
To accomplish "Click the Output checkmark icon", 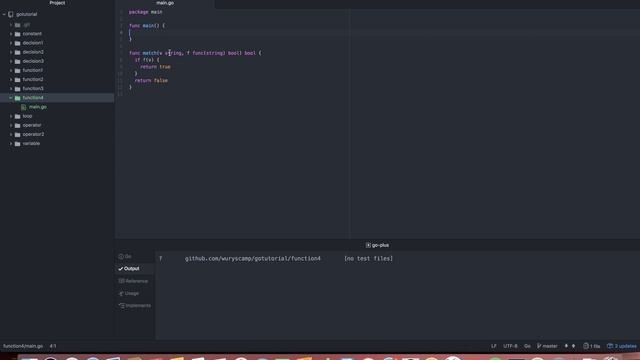I will (x=121, y=269).
